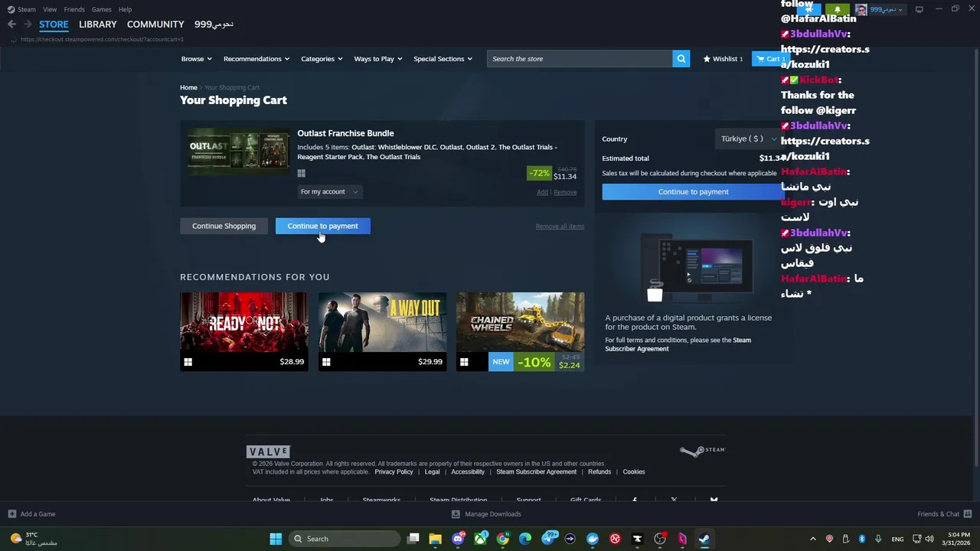Open the Friends menu
The height and width of the screenshot is (551, 980).
(x=74, y=9)
